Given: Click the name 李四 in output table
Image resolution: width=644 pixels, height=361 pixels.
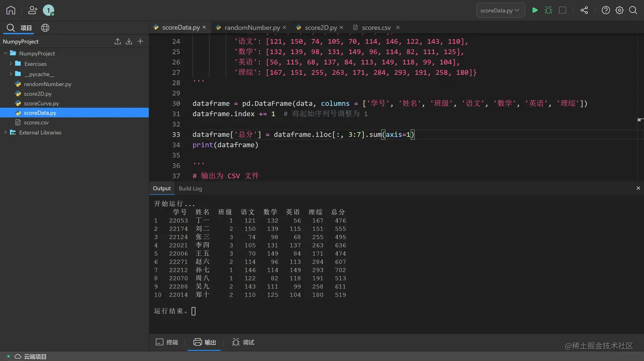Looking at the screenshot, I should pos(202,245).
